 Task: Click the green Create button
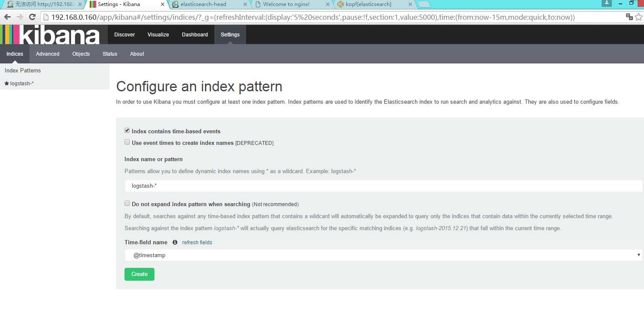tap(139, 274)
